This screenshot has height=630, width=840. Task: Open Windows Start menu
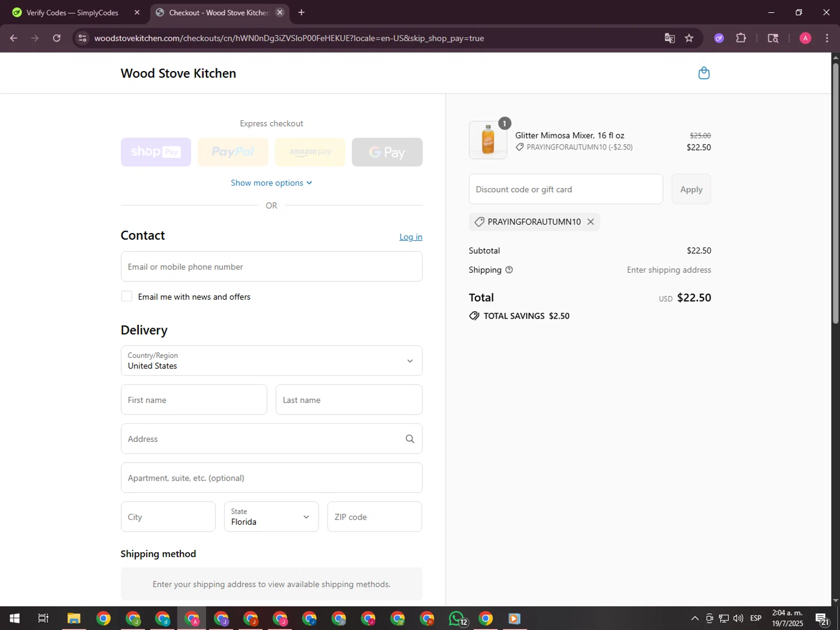pos(15,618)
